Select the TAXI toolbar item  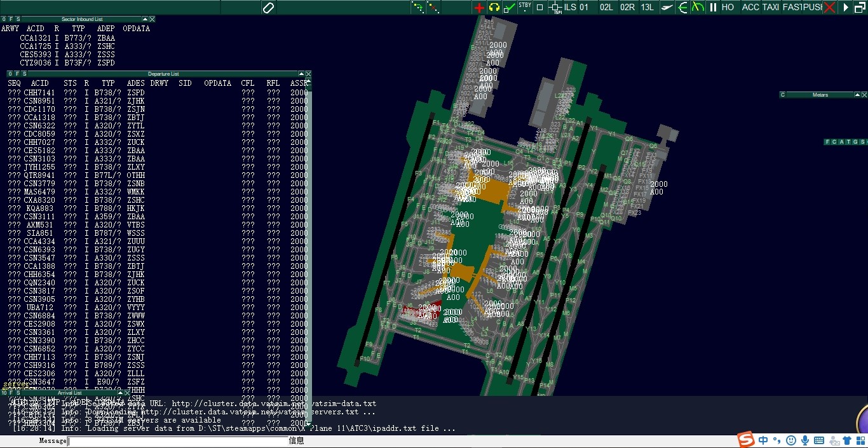coord(771,8)
